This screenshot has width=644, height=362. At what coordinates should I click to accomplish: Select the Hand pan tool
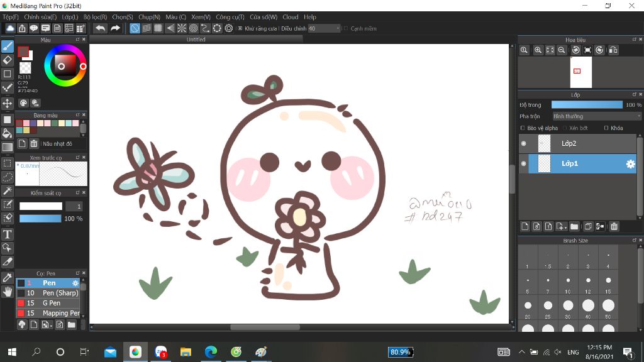tap(8, 292)
